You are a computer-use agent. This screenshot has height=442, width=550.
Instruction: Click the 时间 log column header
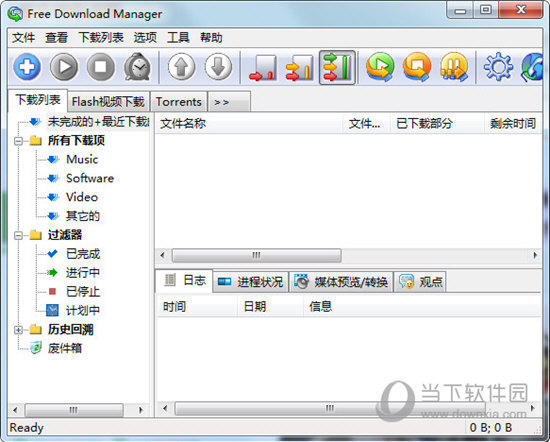[196, 307]
